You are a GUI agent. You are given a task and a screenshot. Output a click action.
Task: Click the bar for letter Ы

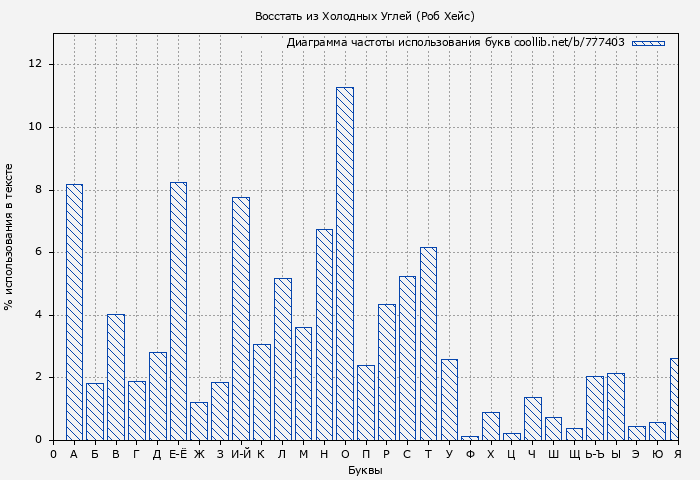coord(615,406)
